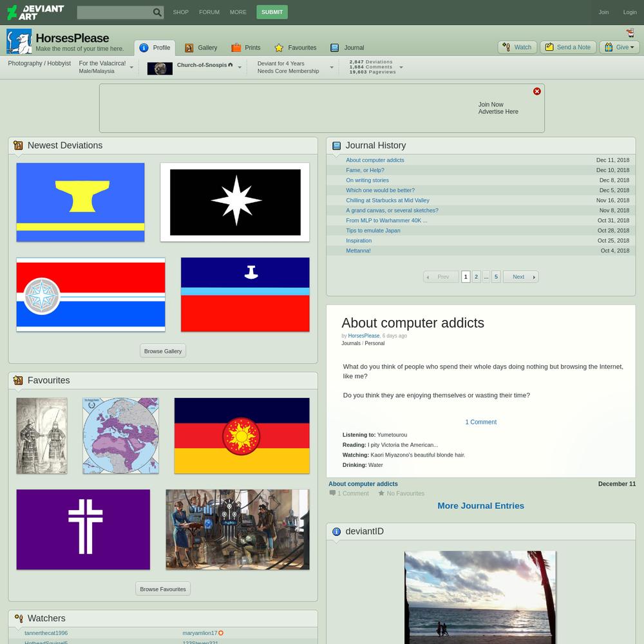
Task: Open German tricolor with sun emblem
Action: (x=242, y=435)
